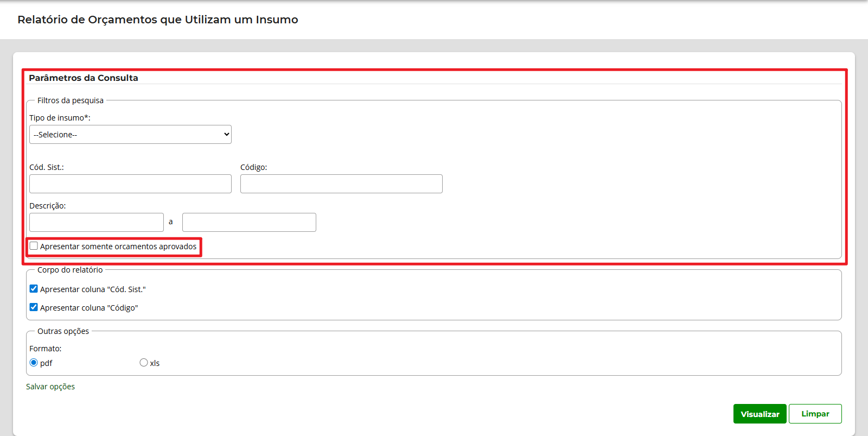Click the first Descrição range field

97,223
